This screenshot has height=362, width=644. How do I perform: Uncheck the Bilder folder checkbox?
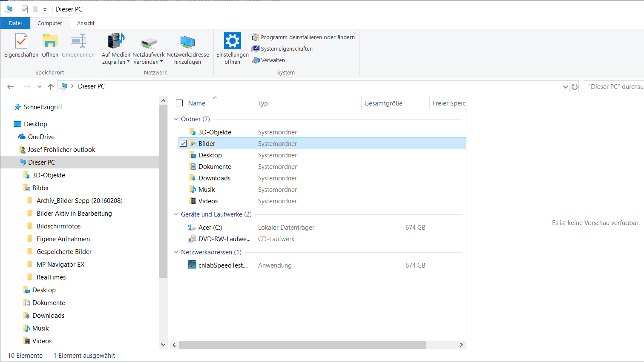[183, 144]
